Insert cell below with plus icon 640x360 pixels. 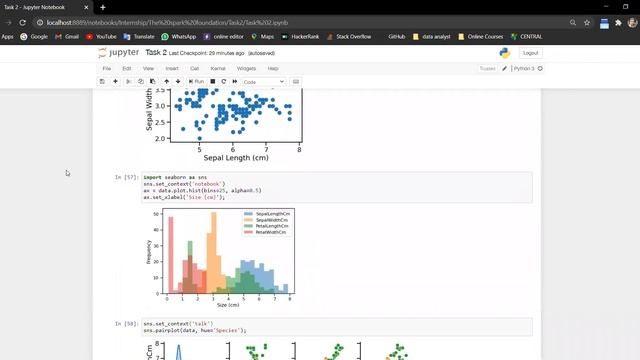pos(115,82)
